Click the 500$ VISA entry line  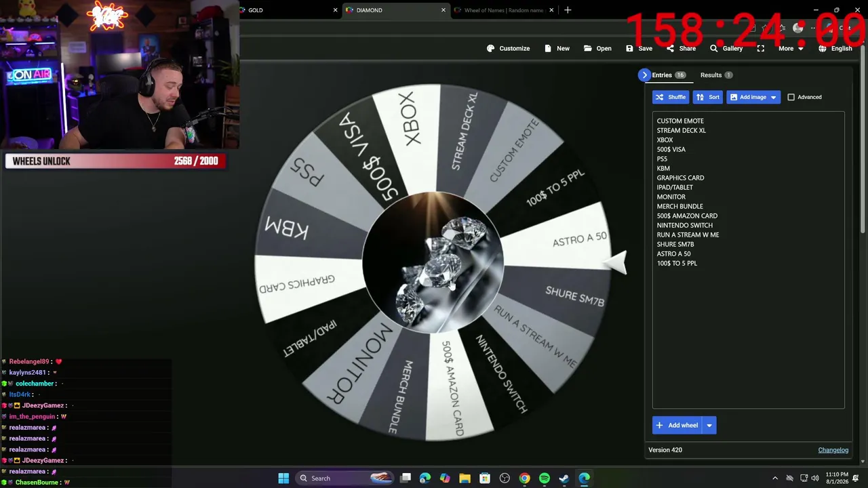tap(671, 149)
